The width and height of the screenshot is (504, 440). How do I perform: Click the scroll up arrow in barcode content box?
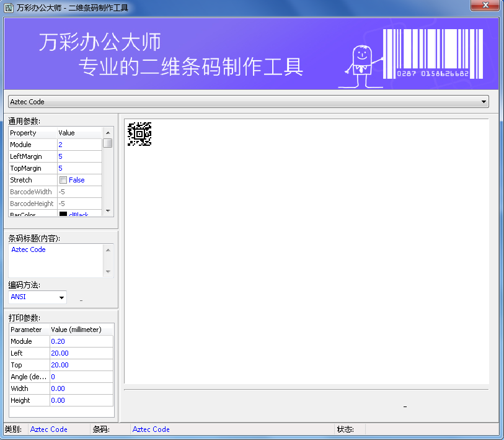(x=108, y=250)
